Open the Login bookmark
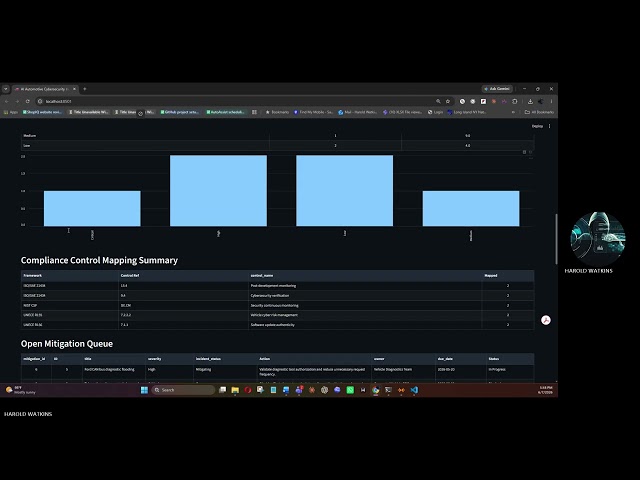Image resolution: width=640 pixels, height=480 pixels. [435, 112]
